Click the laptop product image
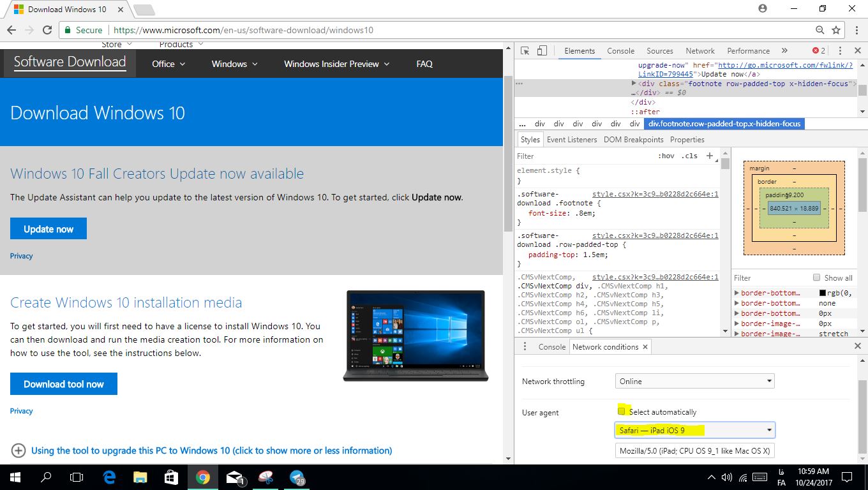Screen dimensions: 868x490 pyautogui.click(x=415, y=336)
